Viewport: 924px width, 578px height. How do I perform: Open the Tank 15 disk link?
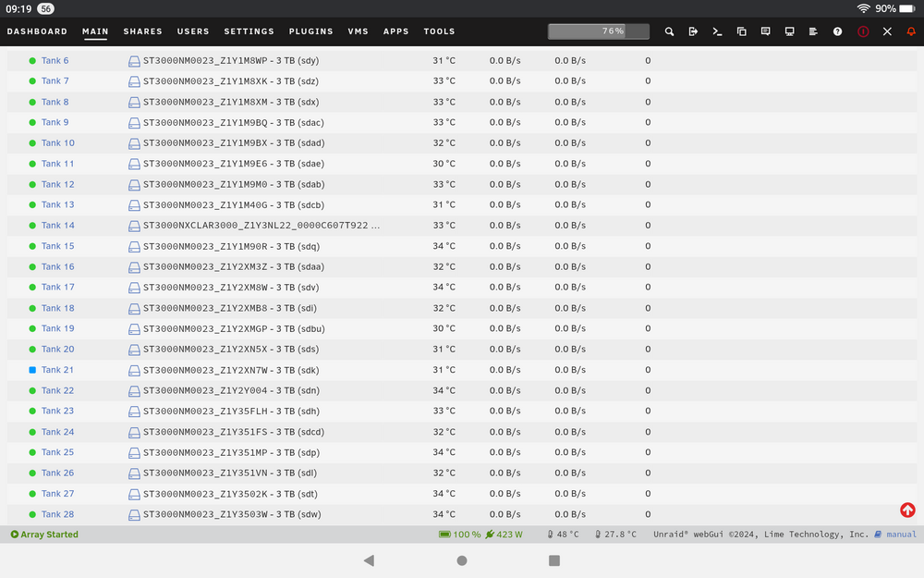[x=57, y=246]
